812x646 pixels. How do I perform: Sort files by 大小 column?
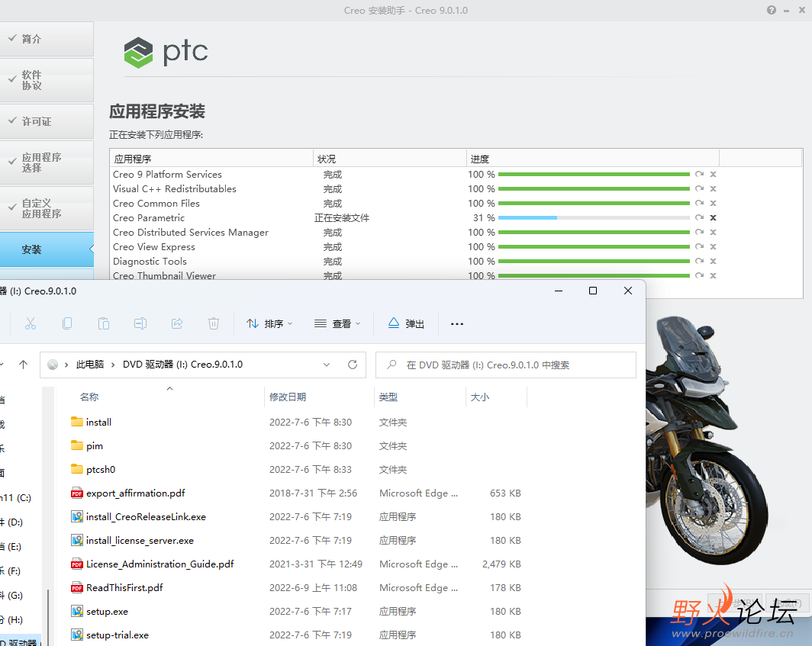pos(479,397)
